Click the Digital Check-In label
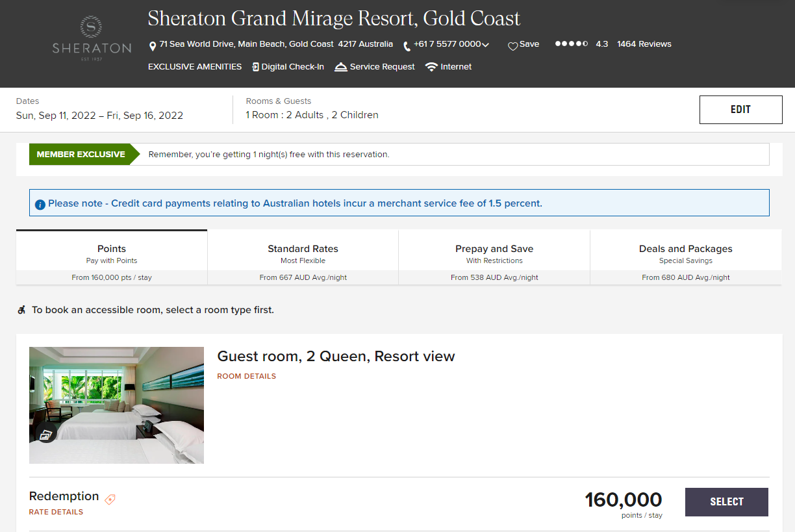This screenshot has width=795, height=532. [x=293, y=67]
